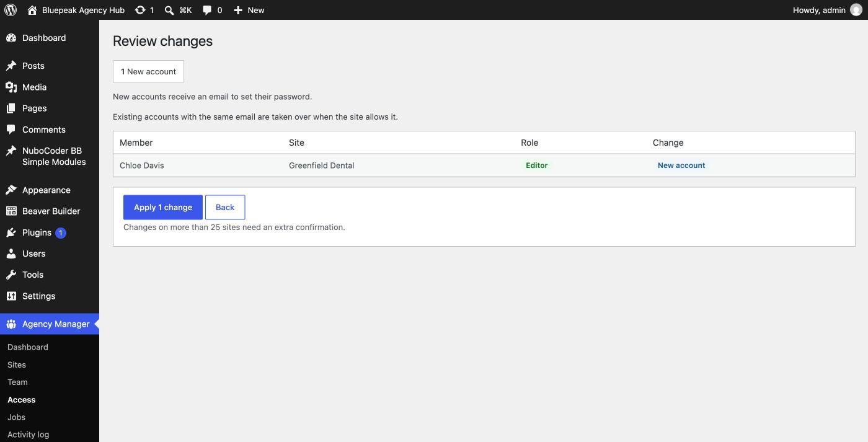
Task: Click the extra confirmation note text
Action: coord(234,228)
